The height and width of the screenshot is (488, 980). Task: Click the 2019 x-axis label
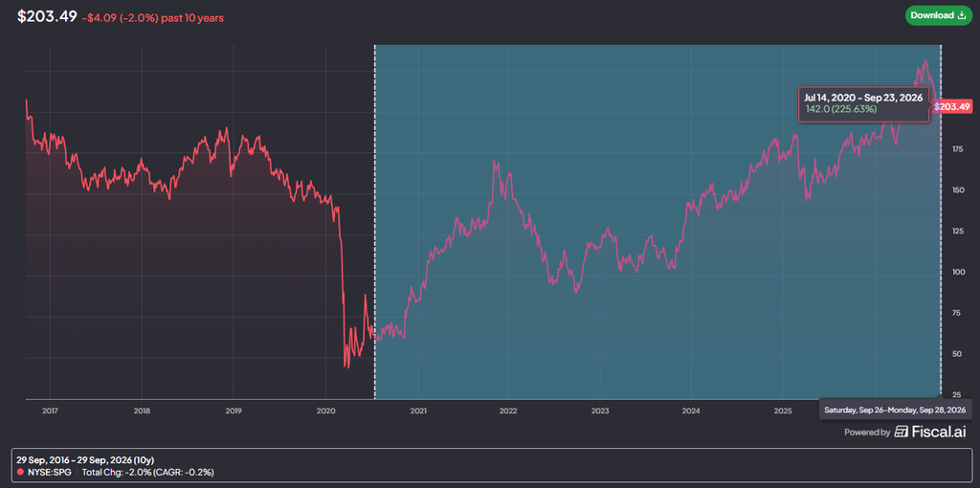[234, 410]
